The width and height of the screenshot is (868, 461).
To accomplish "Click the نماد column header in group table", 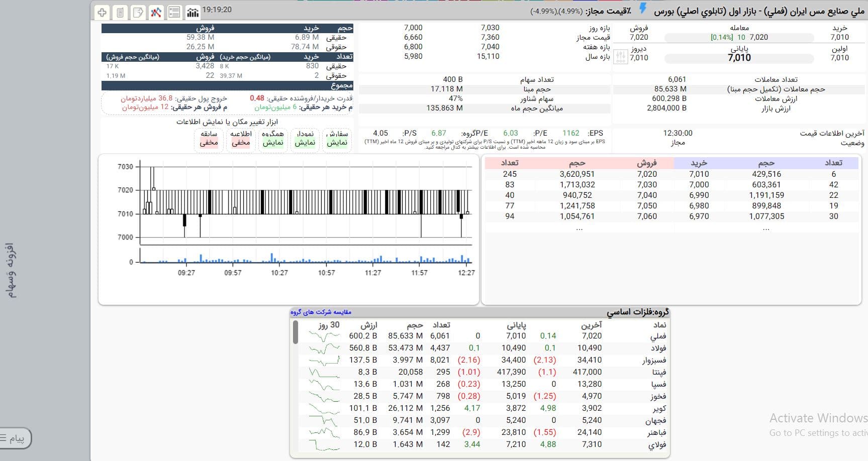I will coord(659,325).
